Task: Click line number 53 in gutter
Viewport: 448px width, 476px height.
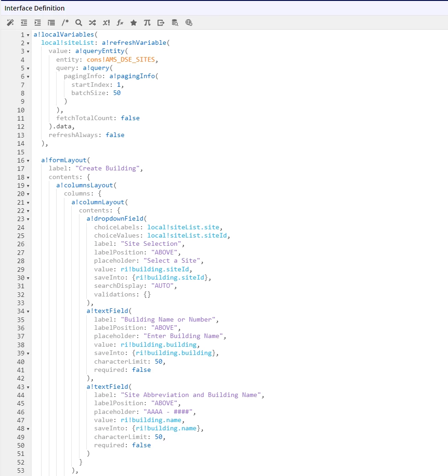Action: click(x=21, y=471)
